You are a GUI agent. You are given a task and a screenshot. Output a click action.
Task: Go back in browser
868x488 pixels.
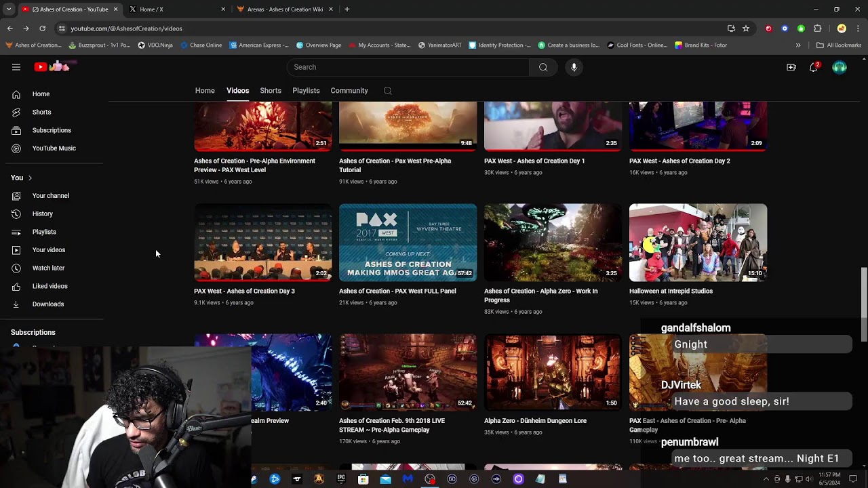pos(10,28)
